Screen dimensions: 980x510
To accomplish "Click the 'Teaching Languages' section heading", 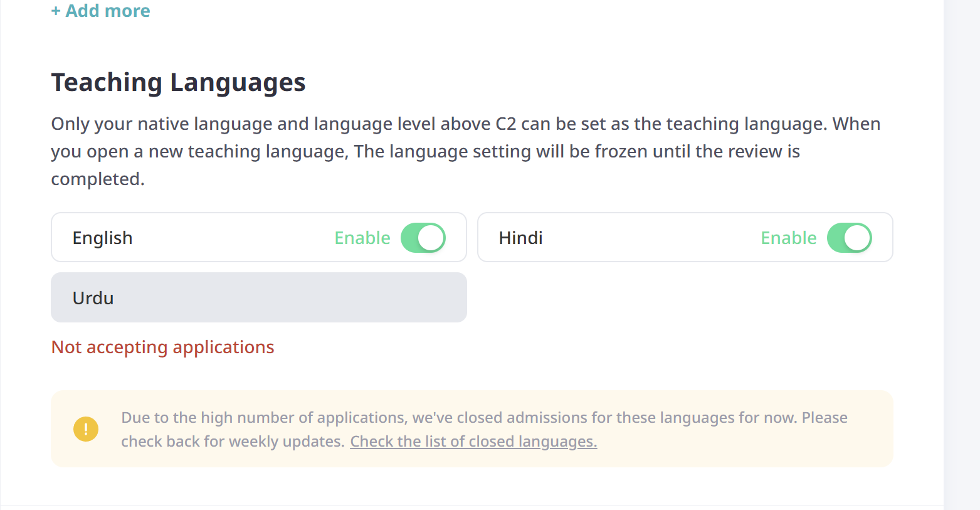I will [x=178, y=82].
